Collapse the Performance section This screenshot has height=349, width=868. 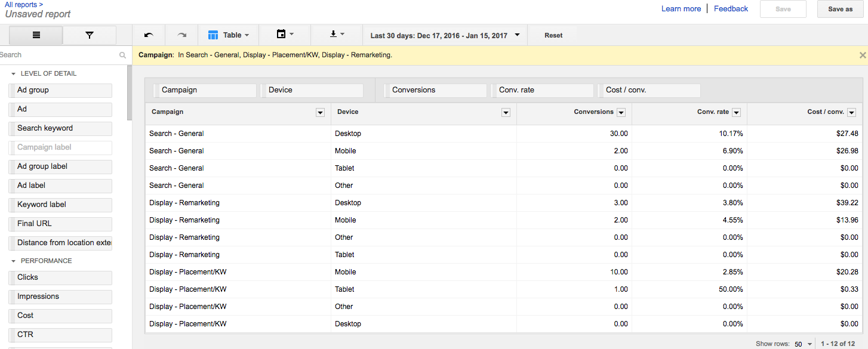(x=14, y=261)
